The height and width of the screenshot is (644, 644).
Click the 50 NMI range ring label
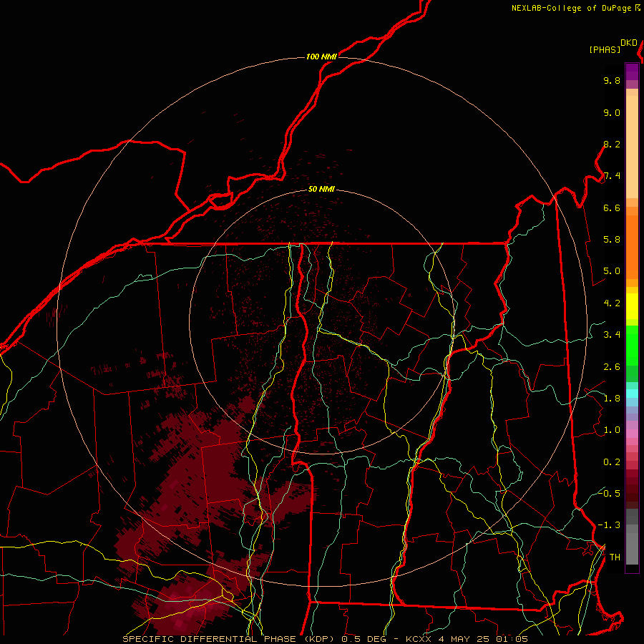pyautogui.click(x=321, y=190)
